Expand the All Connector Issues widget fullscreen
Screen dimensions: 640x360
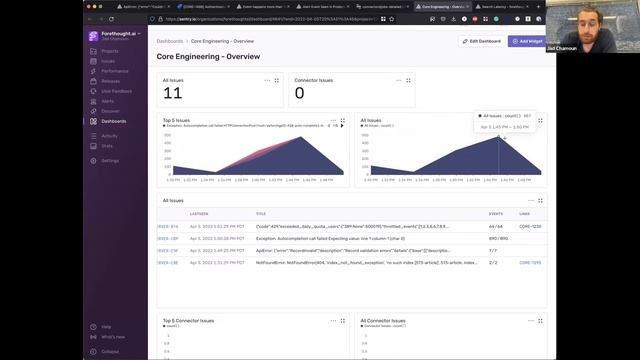(540, 321)
